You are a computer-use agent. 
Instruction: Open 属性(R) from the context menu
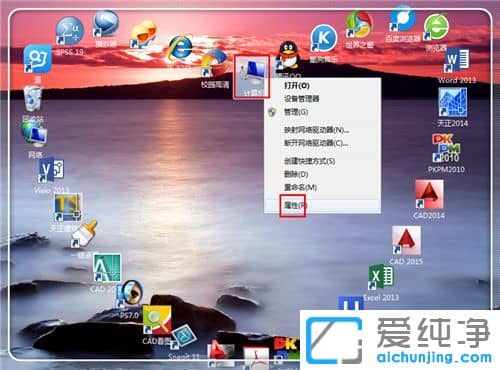295,205
